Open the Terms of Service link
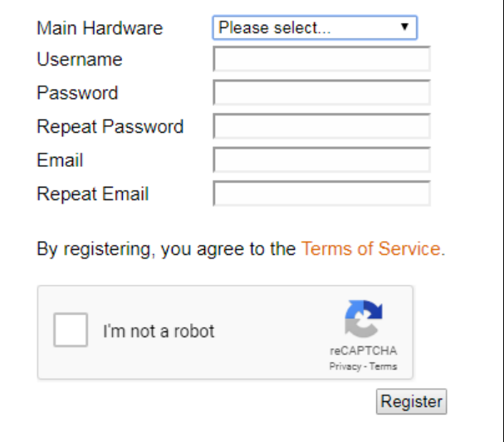 (x=373, y=248)
